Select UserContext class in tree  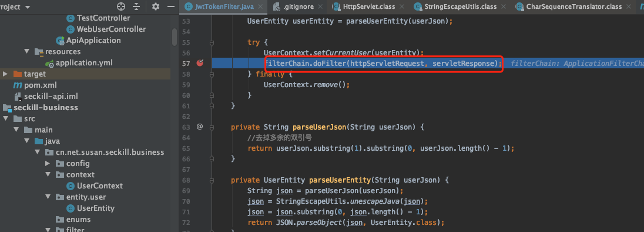pyautogui.click(x=100, y=185)
